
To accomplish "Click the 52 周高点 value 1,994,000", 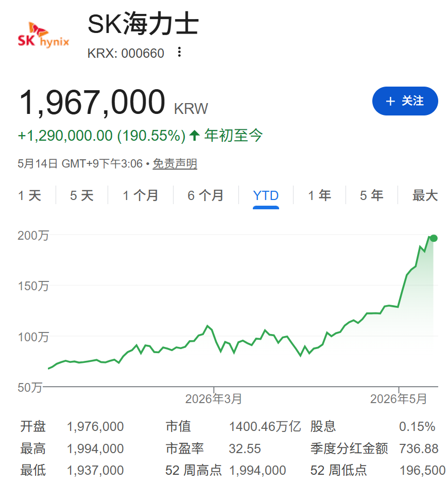I will tap(257, 470).
